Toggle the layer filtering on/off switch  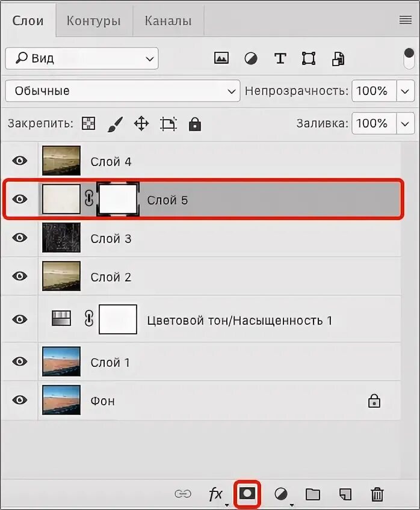coord(409,58)
